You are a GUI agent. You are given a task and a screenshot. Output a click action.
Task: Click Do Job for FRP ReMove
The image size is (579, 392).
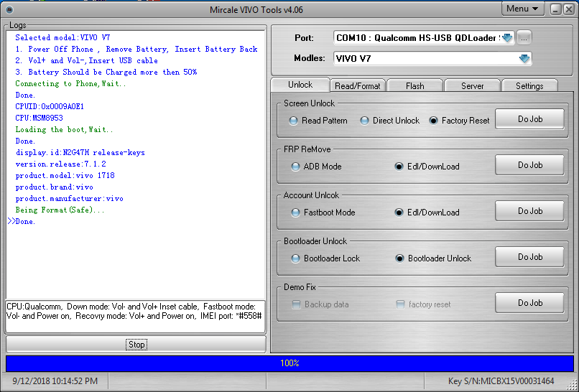(529, 165)
